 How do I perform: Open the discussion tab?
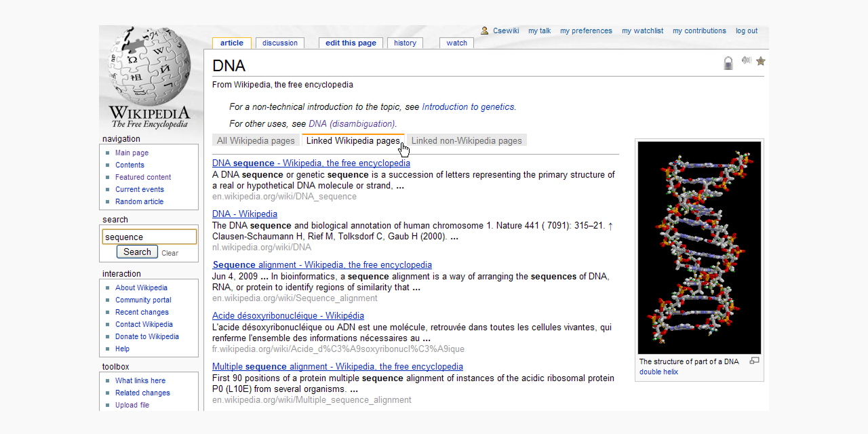point(280,43)
